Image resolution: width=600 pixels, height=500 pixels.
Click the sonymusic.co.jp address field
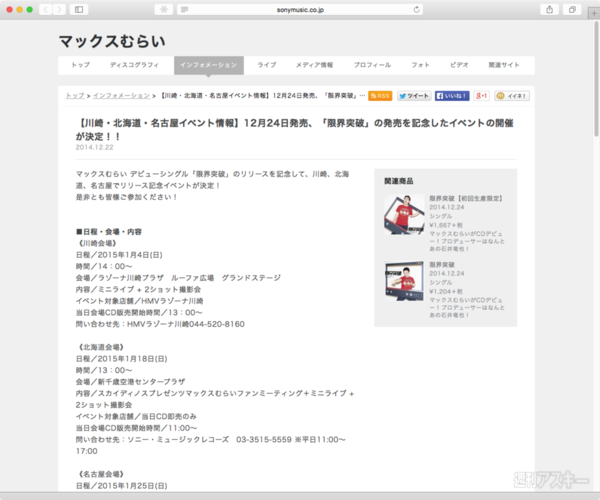(300, 10)
